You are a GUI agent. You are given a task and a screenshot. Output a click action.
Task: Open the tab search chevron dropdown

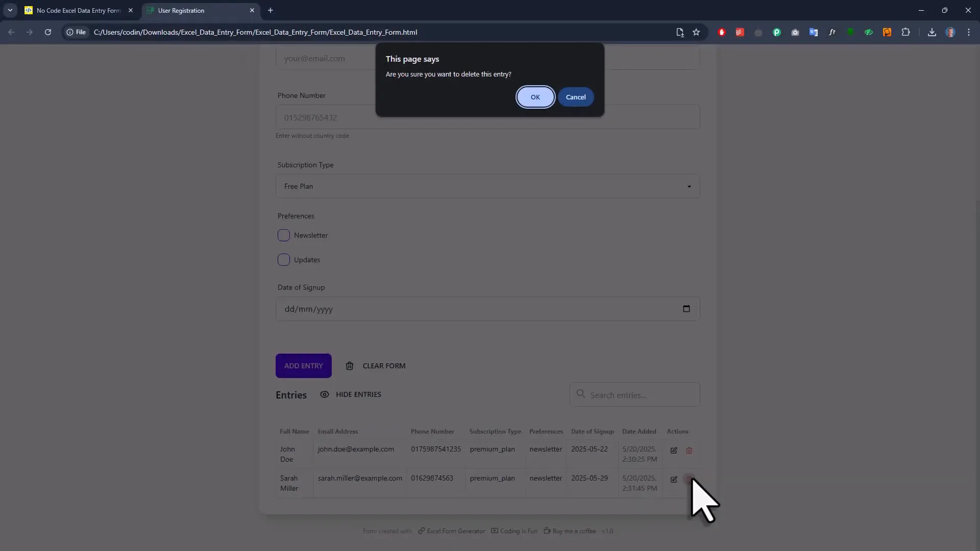10,10
